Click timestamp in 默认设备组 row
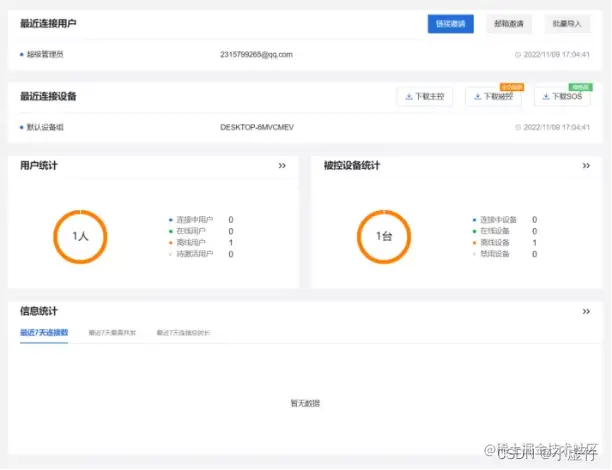Viewport: 612px width, 470px height. pyautogui.click(x=556, y=127)
